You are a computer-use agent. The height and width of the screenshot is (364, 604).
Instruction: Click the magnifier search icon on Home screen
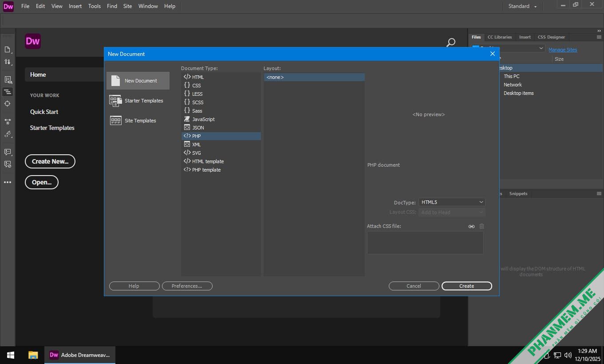[451, 43]
